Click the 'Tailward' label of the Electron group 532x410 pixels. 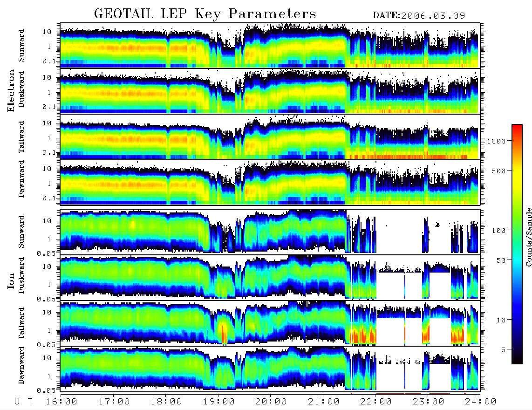tap(21, 137)
